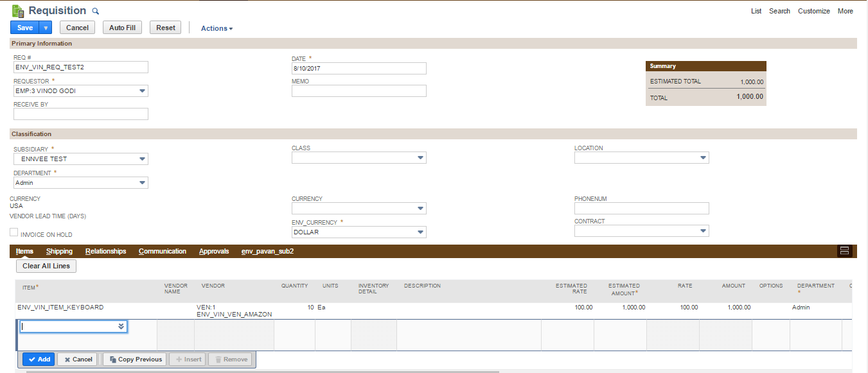The width and height of the screenshot is (868, 373).
Task: Enable the Invoice On Hold checkbox
Action: click(x=13, y=232)
